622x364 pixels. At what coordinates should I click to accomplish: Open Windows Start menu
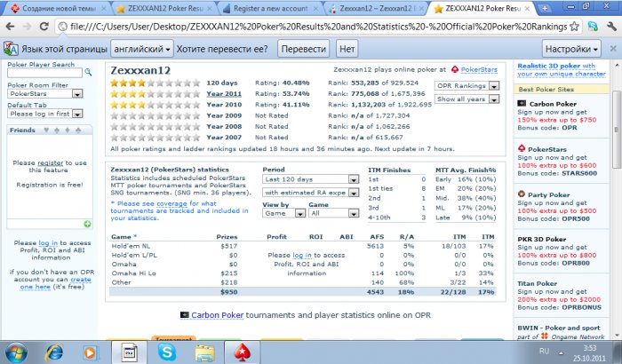(x=16, y=352)
